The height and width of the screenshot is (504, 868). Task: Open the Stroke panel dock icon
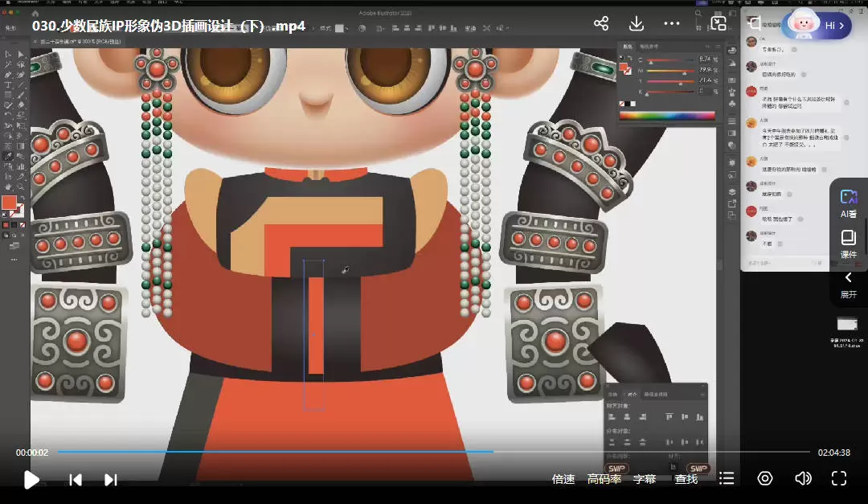[732, 121]
